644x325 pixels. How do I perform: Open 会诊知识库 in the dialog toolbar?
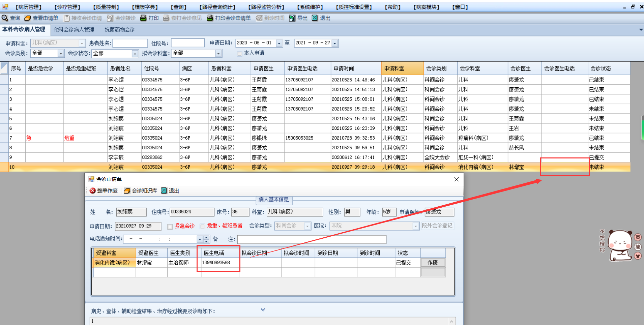point(127,191)
